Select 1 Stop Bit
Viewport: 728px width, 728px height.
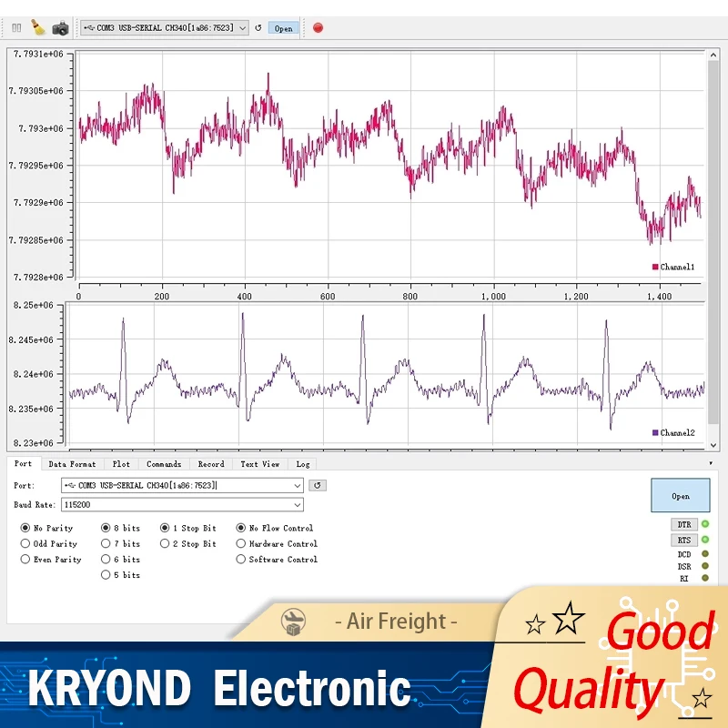pyautogui.click(x=188, y=528)
